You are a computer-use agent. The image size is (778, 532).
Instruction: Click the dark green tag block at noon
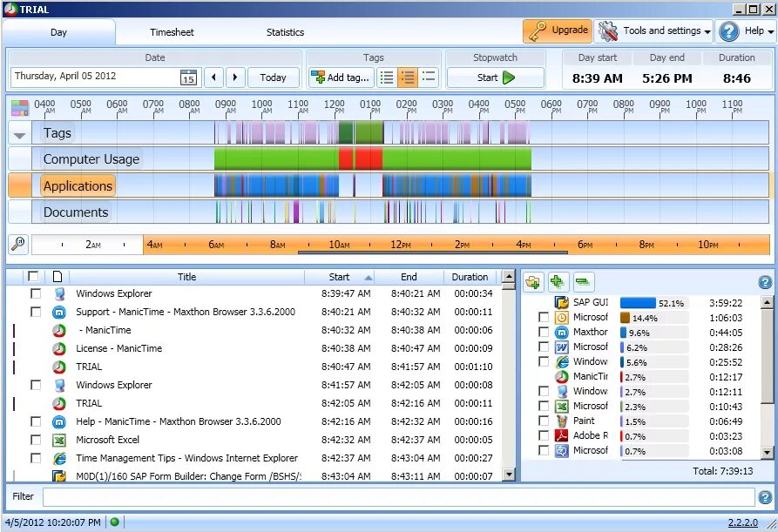[x=346, y=133]
